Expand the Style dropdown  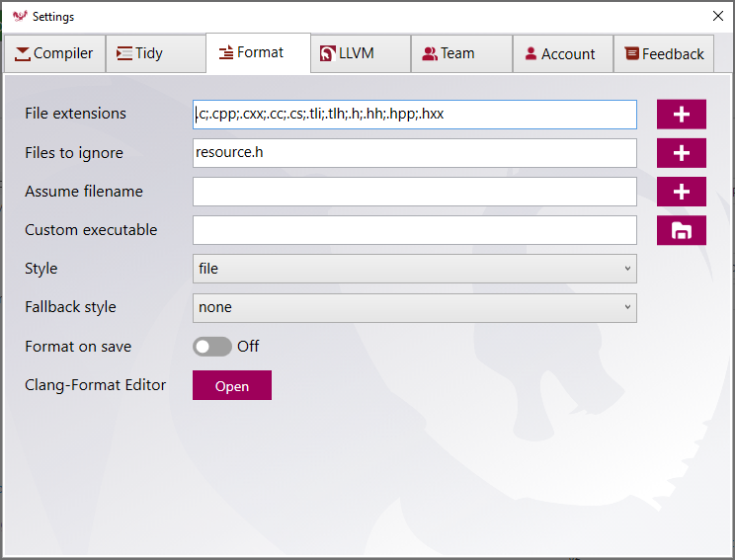414,269
